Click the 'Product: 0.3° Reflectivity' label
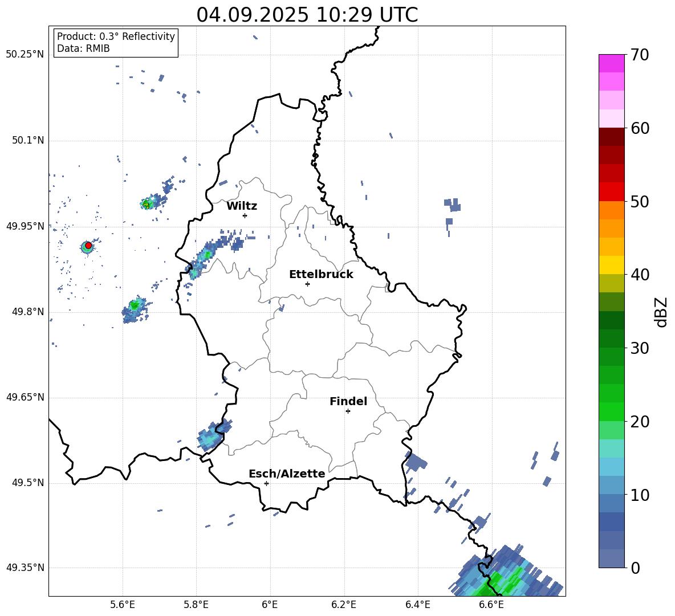 pos(116,36)
